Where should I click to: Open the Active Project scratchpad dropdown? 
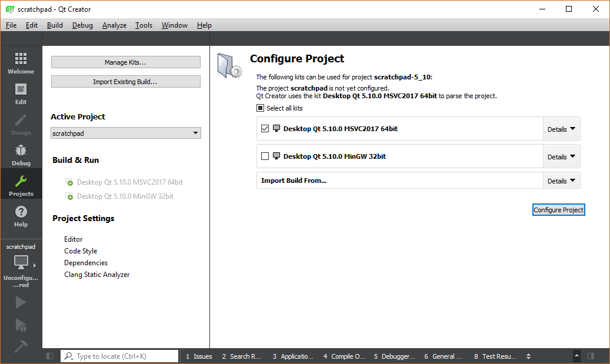tap(126, 133)
